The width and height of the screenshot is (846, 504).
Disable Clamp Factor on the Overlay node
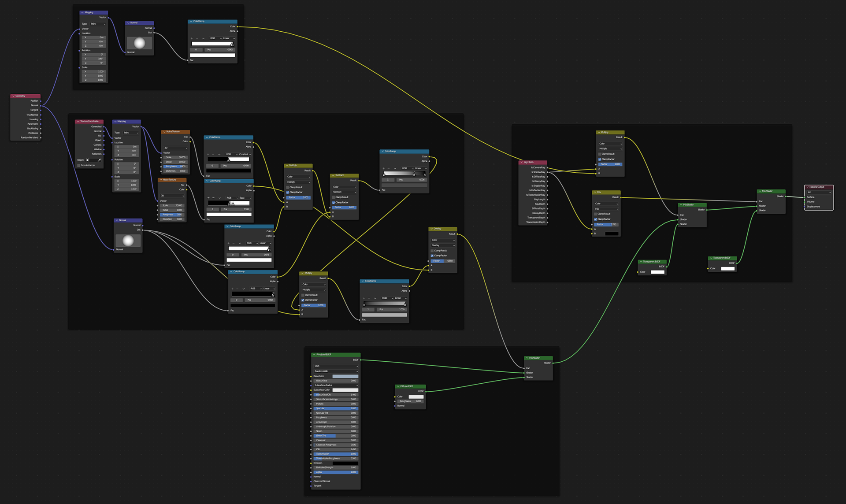[432, 256]
